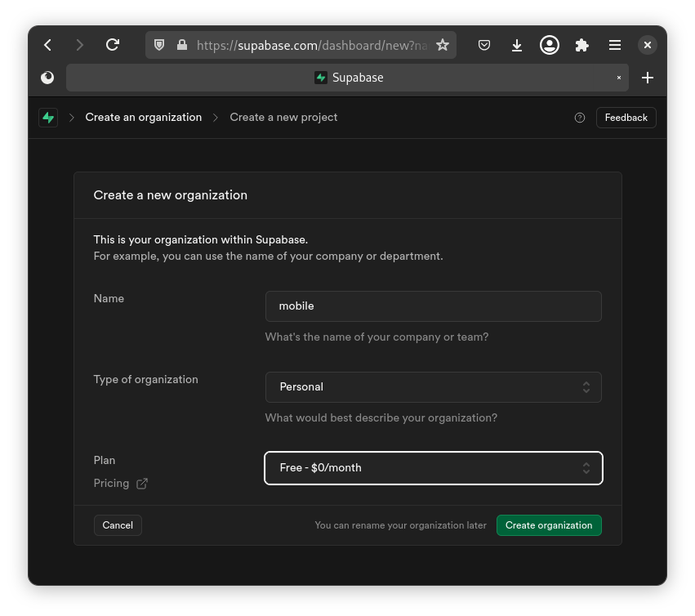
Task: Open Firefox View icon left of tab
Action: pos(47,78)
